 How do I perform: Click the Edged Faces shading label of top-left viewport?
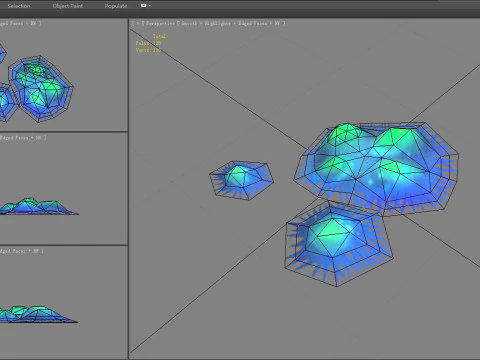click(11, 23)
